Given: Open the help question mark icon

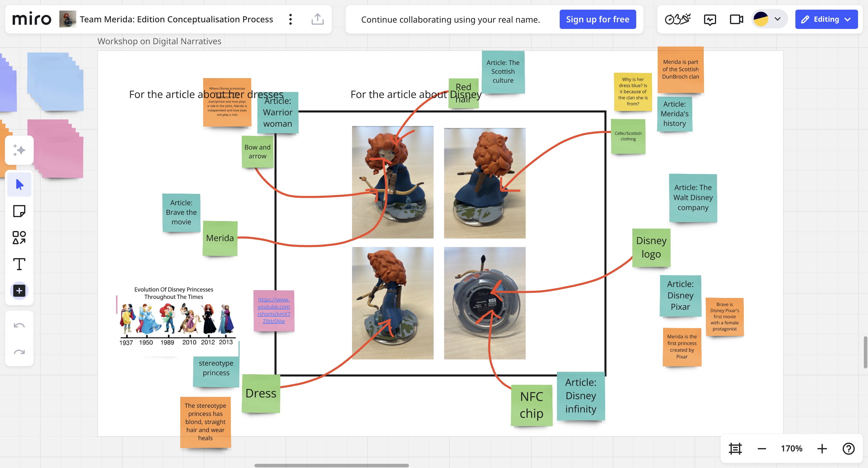Looking at the screenshot, I should 848,449.
